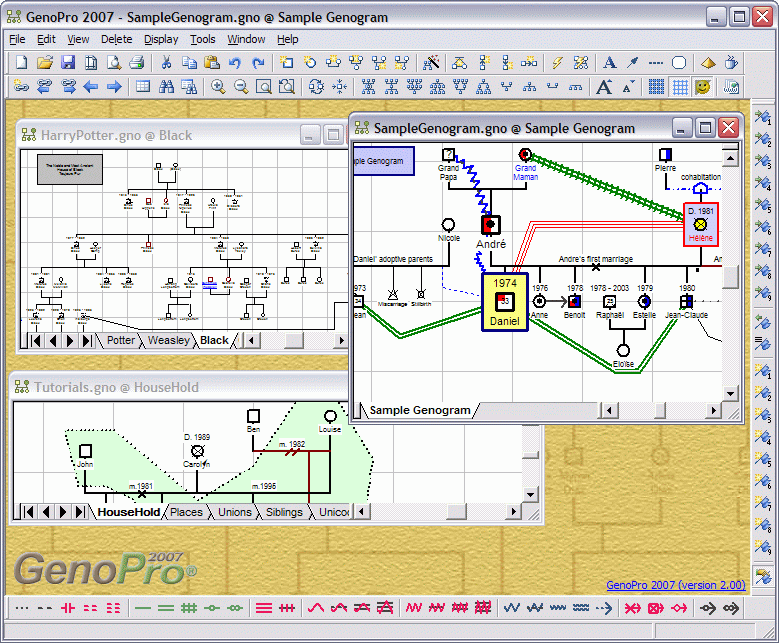Click the coffee cup toolbar icon
This screenshot has height=643, width=779.
(x=731, y=63)
